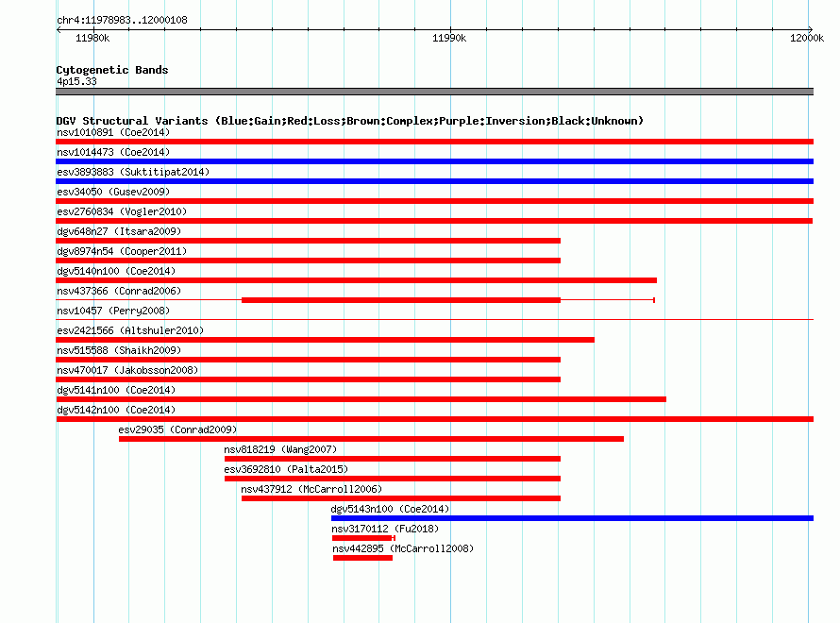Select nsv437366 (Conrad2006) label
This screenshot has height=623, width=840.
(119, 291)
